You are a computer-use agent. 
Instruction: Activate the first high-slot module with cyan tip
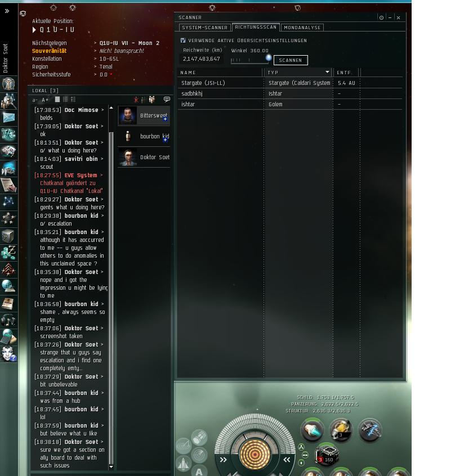[x=312, y=430]
